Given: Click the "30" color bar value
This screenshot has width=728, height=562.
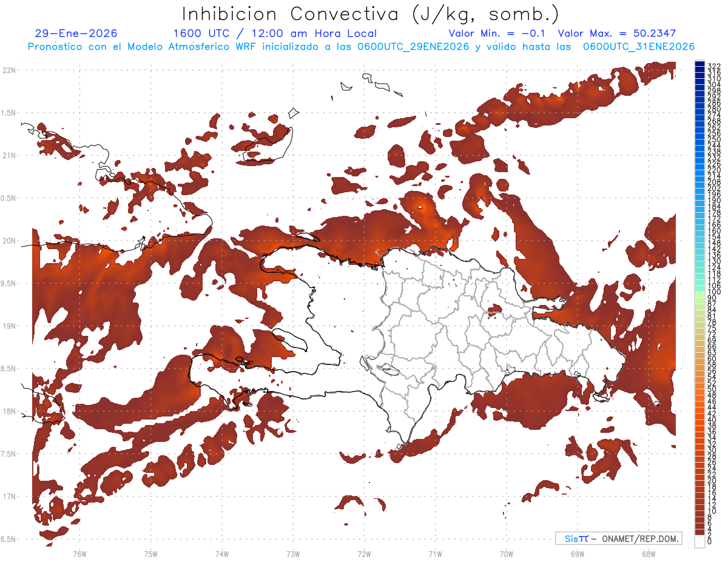Looking at the screenshot, I should [x=712, y=450].
